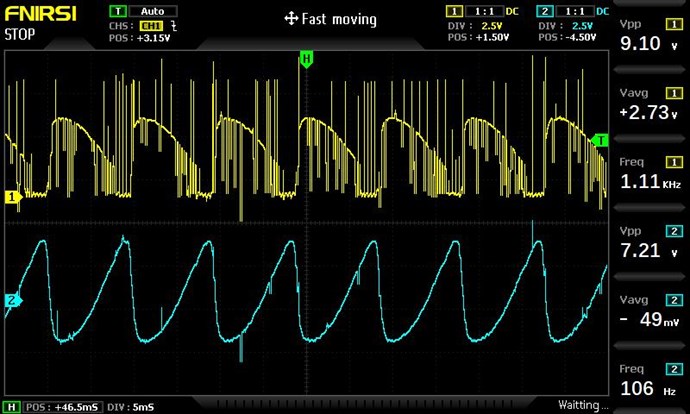
Task: Change the channel 2 1:1 probe ratio
Action: point(575,11)
